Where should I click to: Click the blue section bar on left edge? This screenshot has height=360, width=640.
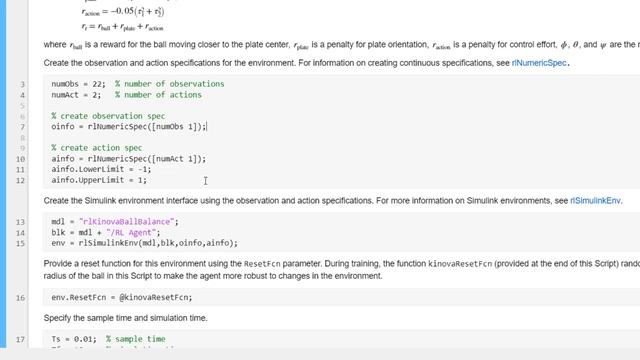pos(3,174)
